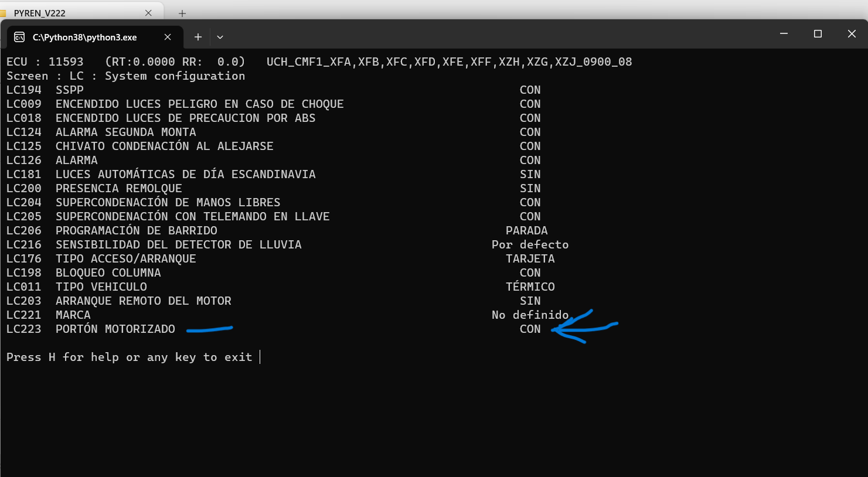This screenshot has width=868, height=477.
Task: Click ARRANQUE REMOTO DEL MOTOR line
Action: 144,301
